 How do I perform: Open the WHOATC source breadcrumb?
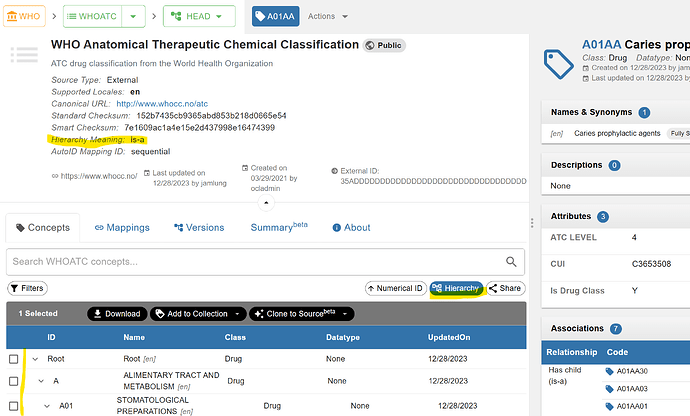click(x=92, y=16)
